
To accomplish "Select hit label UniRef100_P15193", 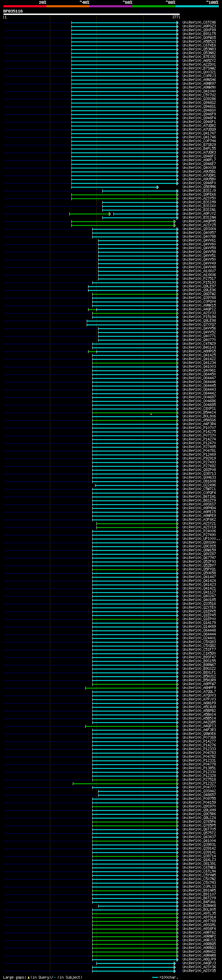I will click(199, 282).
